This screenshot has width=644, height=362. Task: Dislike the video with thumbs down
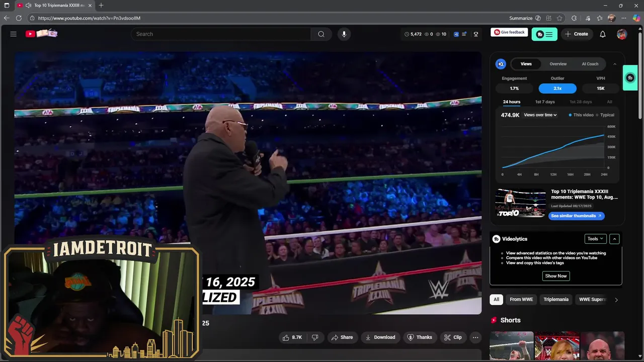point(315,337)
